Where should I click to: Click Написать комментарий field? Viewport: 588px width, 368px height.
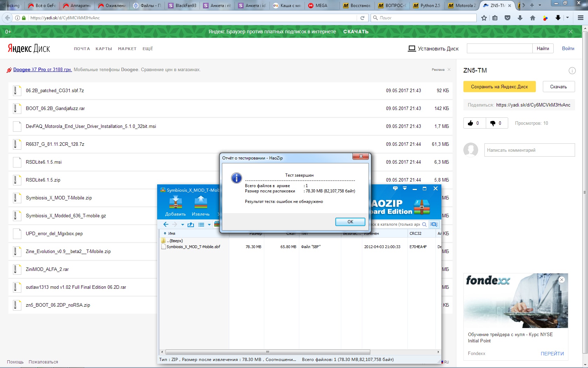click(x=530, y=150)
